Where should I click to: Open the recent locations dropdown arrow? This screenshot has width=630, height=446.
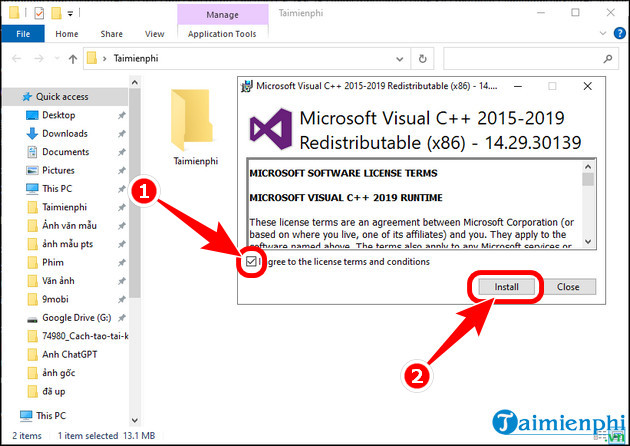point(57,59)
